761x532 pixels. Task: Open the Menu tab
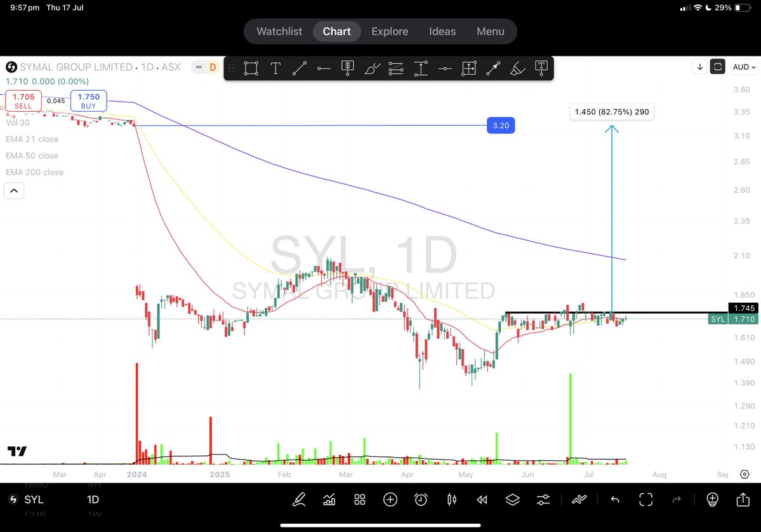(x=490, y=32)
